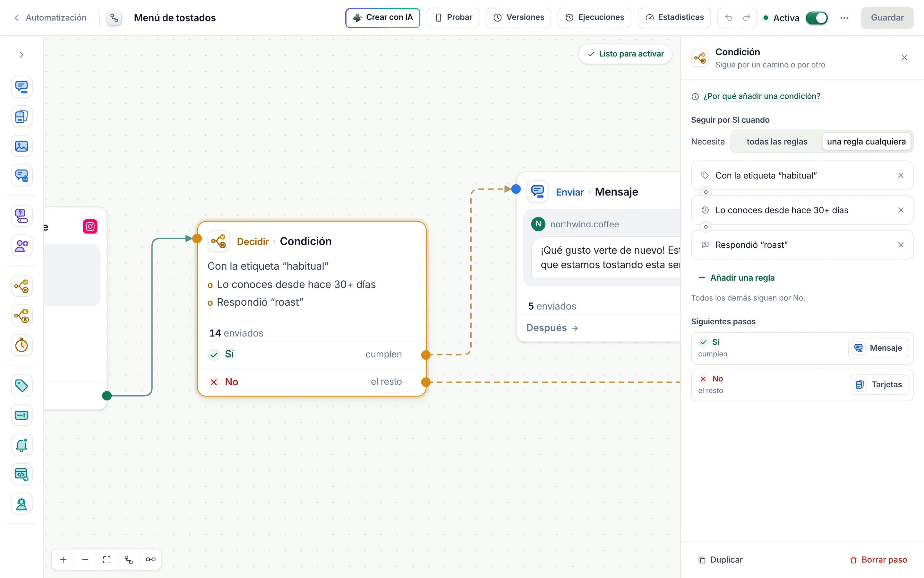
Task: Click 'Añadir una regla'
Action: tap(737, 277)
